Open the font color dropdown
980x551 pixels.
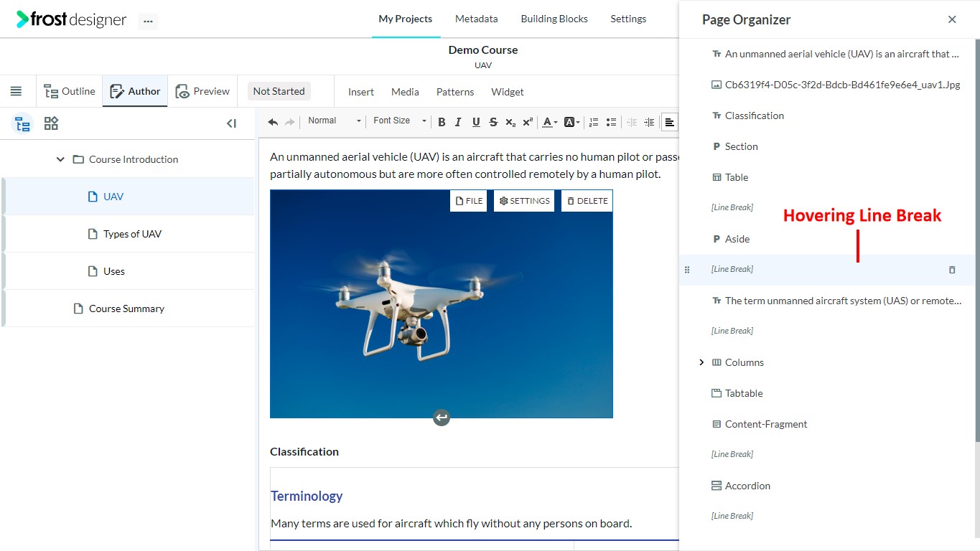[x=550, y=122]
